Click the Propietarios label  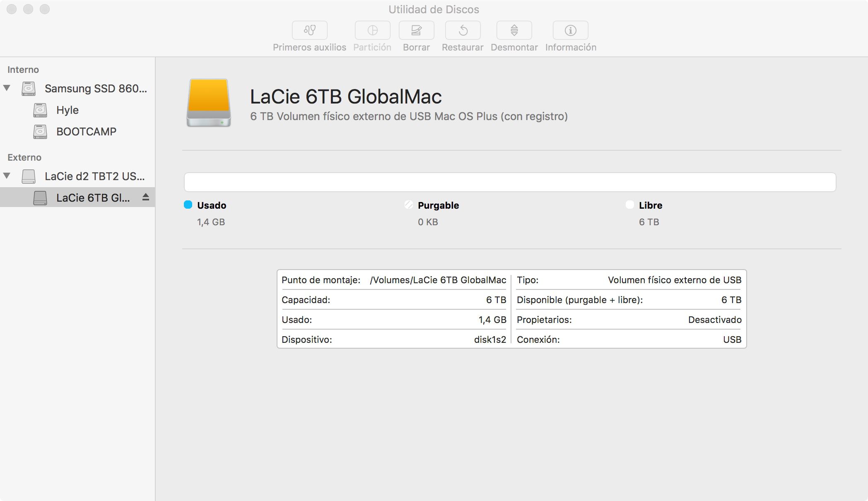click(x=544, y=320)
